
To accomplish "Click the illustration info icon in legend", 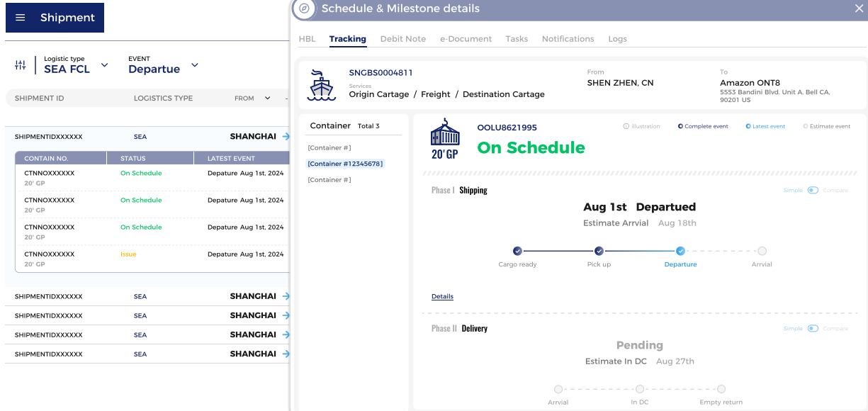I will (626, 127).
